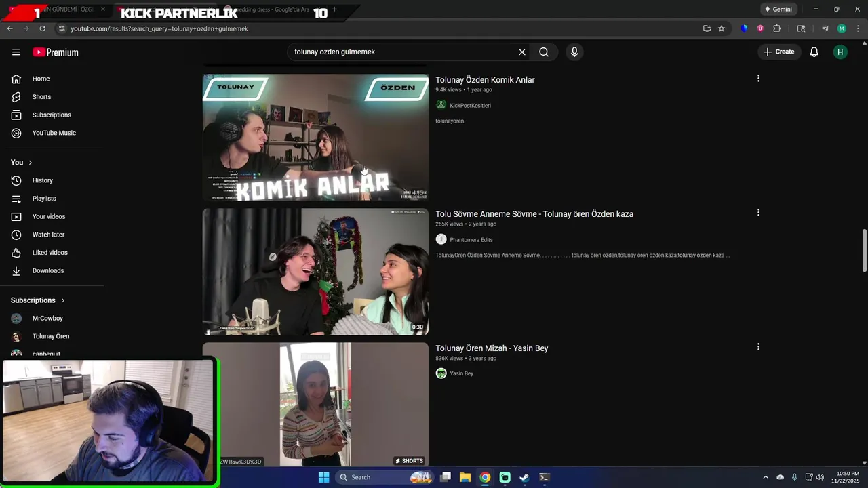Open more options for Tolunay Özden Komik Anlar
This screenshot has width=868, height=488.
coord(758,79)
